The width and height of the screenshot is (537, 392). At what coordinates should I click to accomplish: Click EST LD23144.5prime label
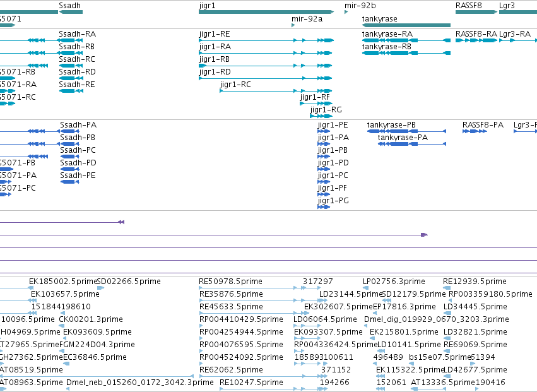351,294
